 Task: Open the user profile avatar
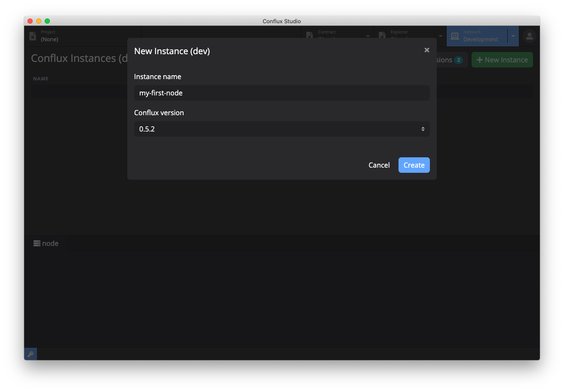[530, 37]
